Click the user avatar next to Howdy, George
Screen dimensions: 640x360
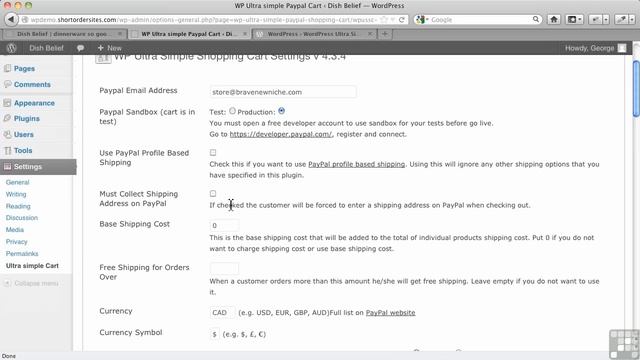pos(622,48)
